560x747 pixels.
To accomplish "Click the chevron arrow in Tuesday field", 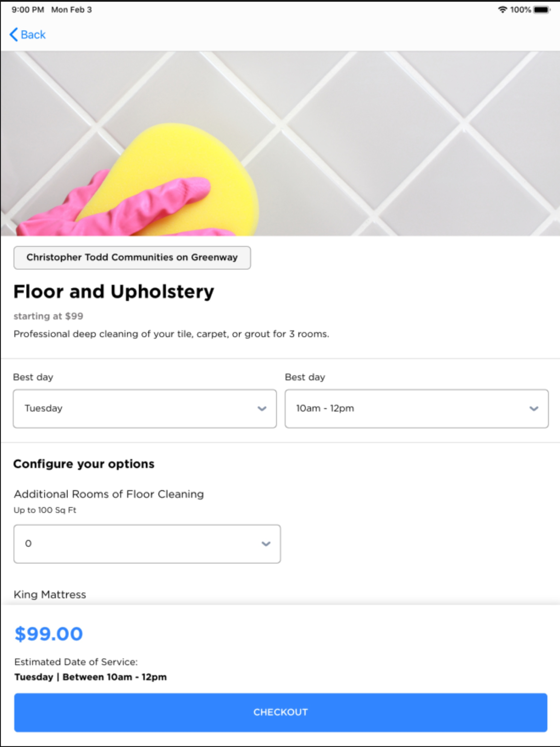I will (262, 408).
